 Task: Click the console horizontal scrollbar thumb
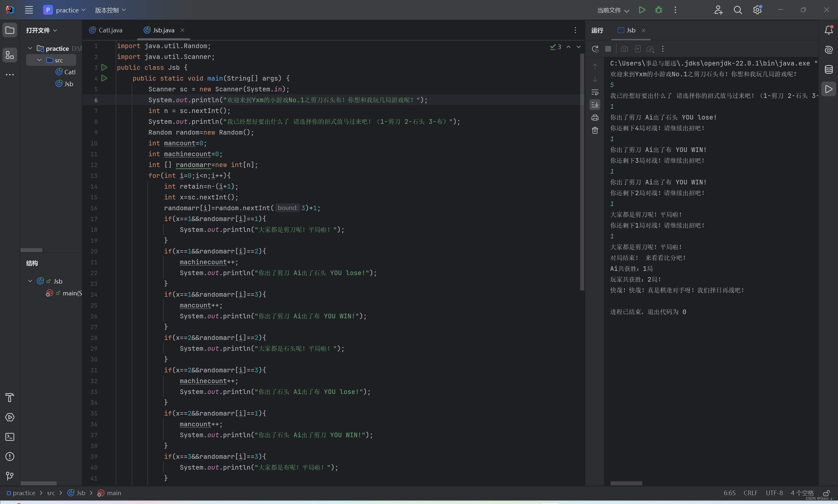coord(626,483)
